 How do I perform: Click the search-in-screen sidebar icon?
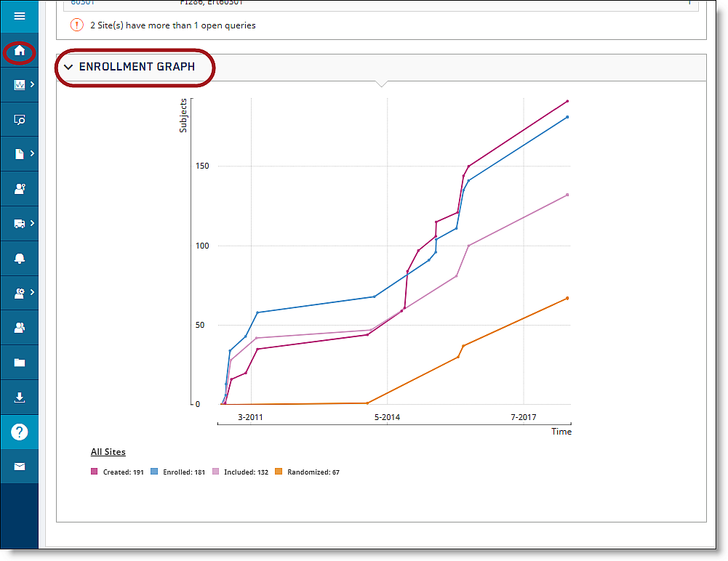pos(20,120)
